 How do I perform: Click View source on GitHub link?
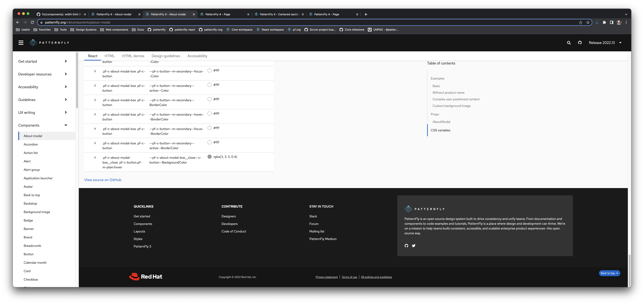[103, 180]
